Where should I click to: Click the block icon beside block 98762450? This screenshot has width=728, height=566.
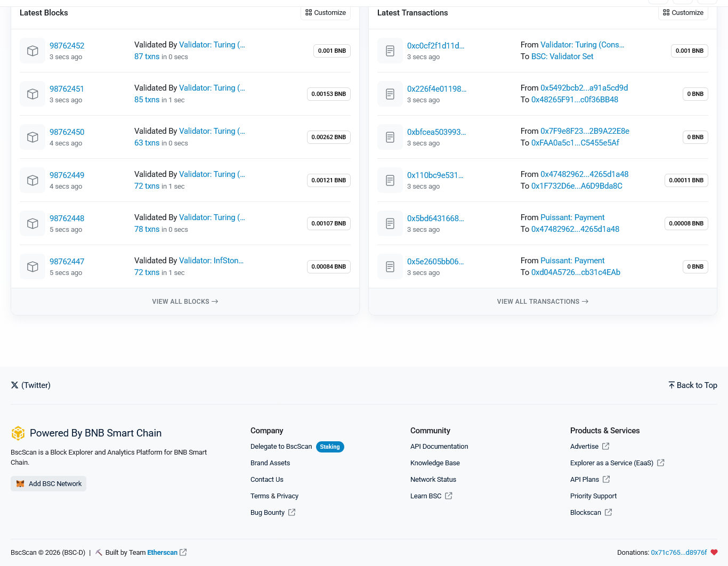33,137
